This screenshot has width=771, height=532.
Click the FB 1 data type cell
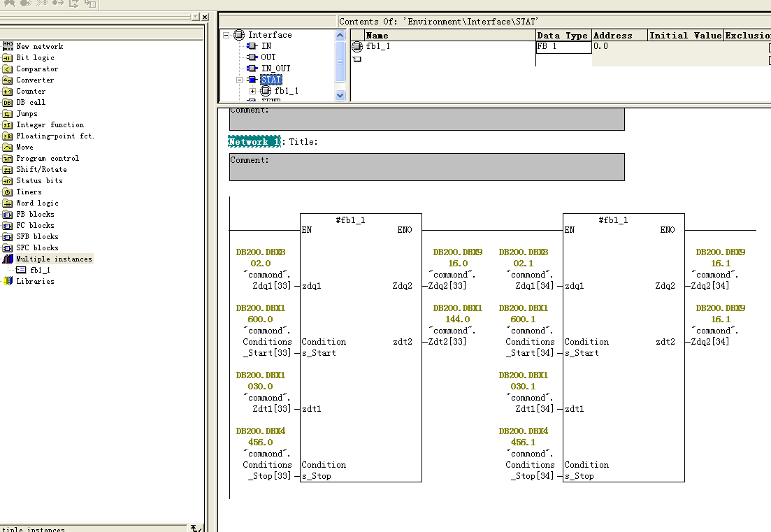pyautogui.click(x=563, y=47)
